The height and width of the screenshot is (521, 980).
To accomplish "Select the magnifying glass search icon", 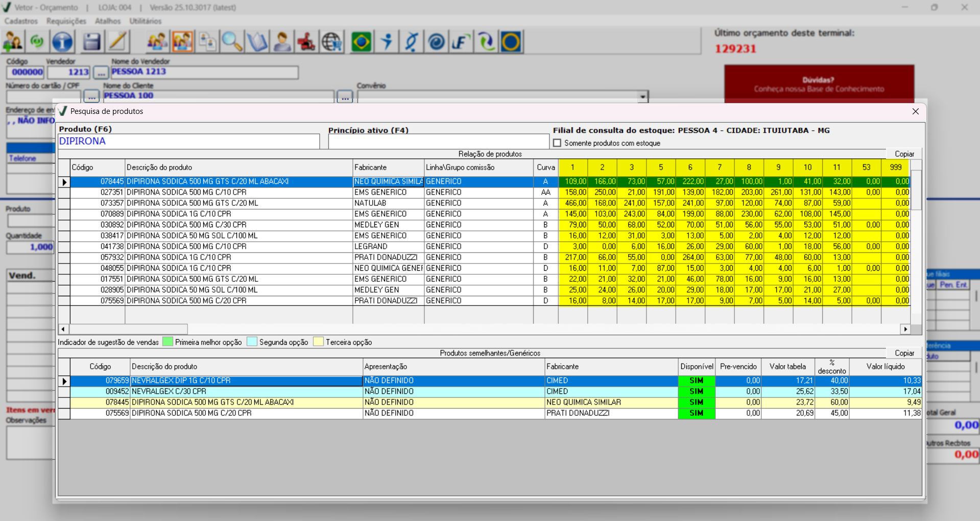I will point(232,42).
